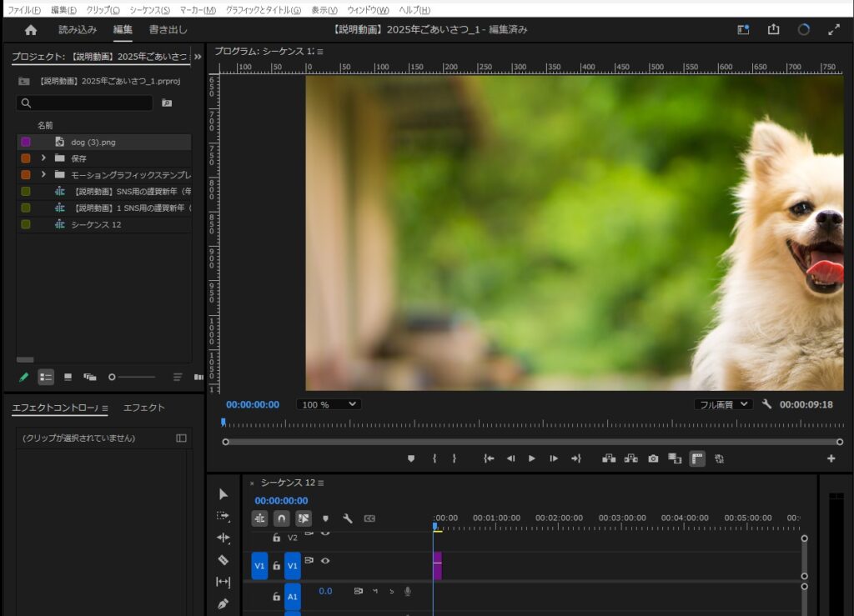Open playback resolution フル画質 dropdown
This screenshot has width=854, height=616.
[723, 404]
